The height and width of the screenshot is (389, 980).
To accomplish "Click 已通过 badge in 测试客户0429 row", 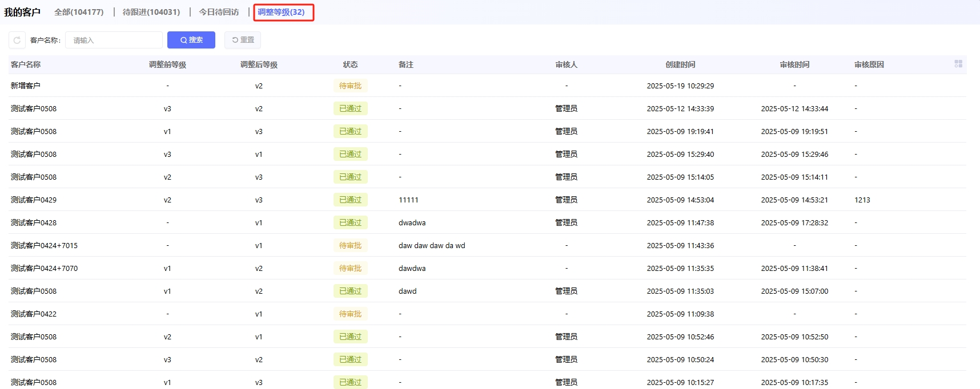I will click(350, 200).
